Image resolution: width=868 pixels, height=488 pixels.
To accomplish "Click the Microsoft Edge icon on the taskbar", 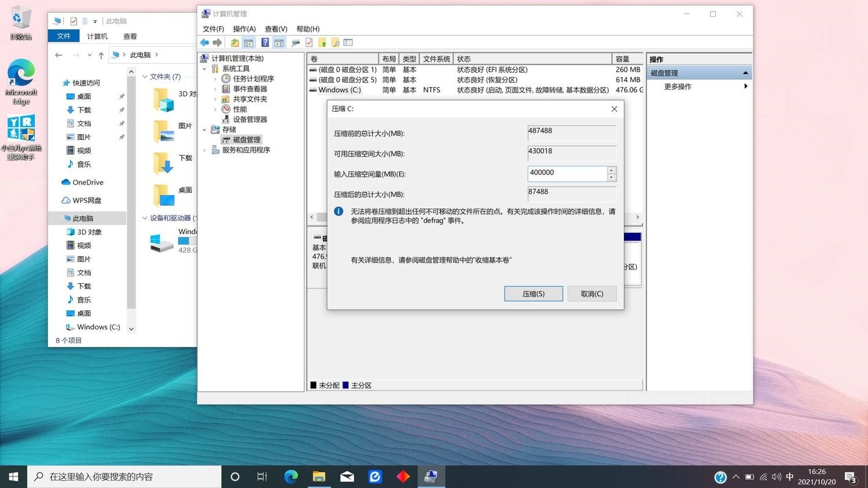I will 291,476.
